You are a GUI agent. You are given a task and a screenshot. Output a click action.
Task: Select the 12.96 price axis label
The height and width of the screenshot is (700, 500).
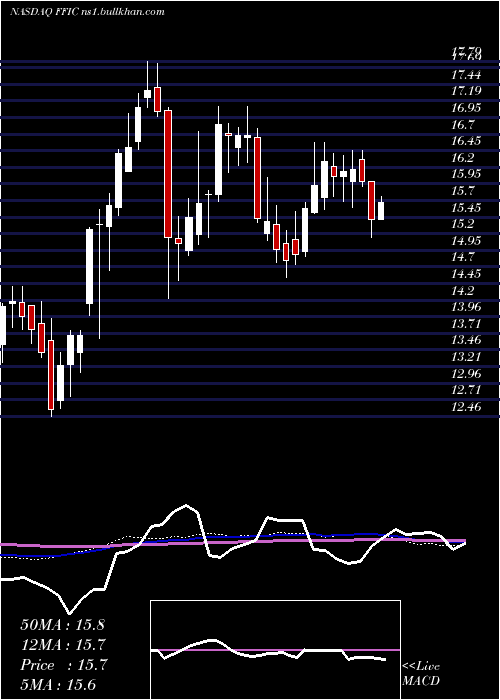pyautogui.click(x=466, y=374)
